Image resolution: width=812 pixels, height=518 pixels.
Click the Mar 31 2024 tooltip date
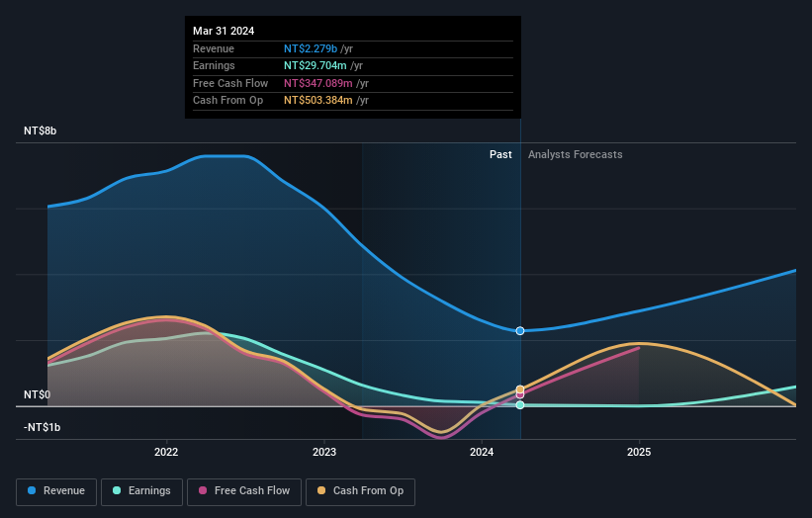coord(224,31)
